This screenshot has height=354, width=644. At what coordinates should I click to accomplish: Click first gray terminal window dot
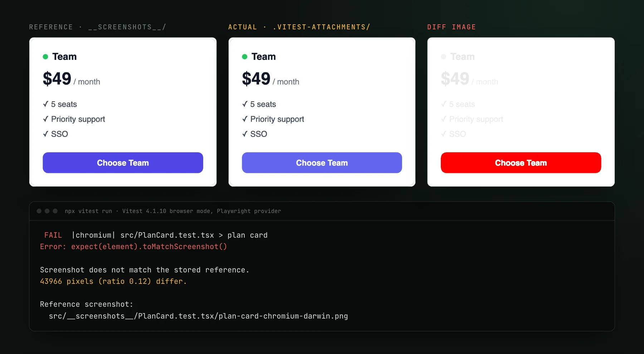coord(39,211)
